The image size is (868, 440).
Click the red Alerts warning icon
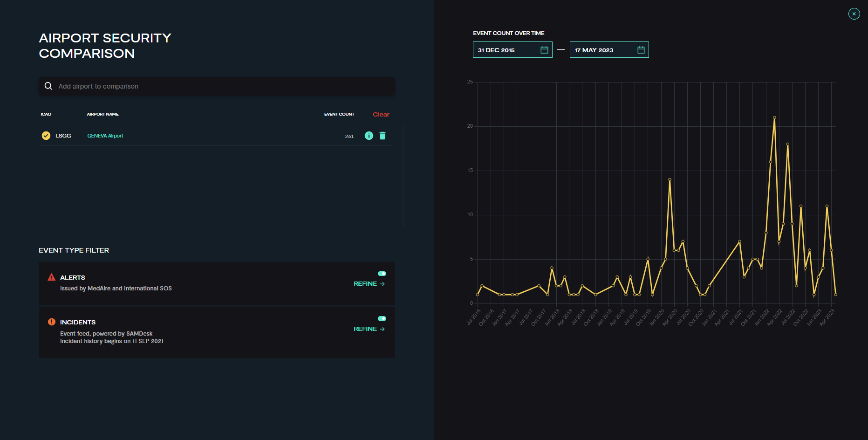pos(52,277)
